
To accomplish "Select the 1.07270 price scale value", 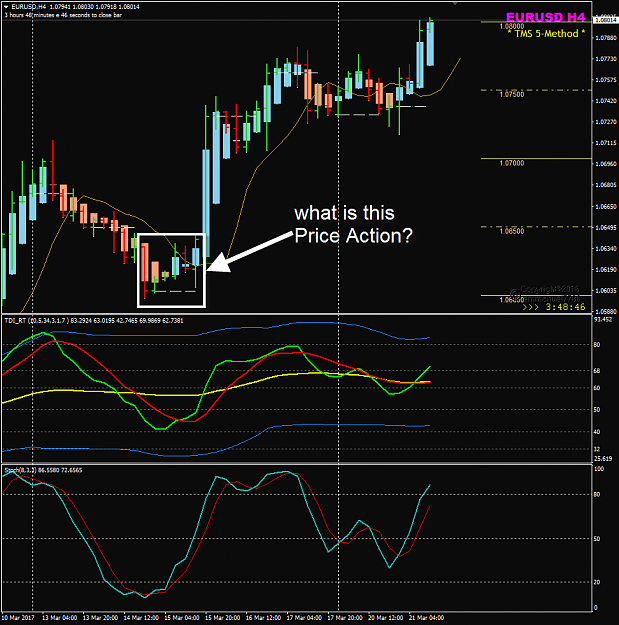I will 606,122.
